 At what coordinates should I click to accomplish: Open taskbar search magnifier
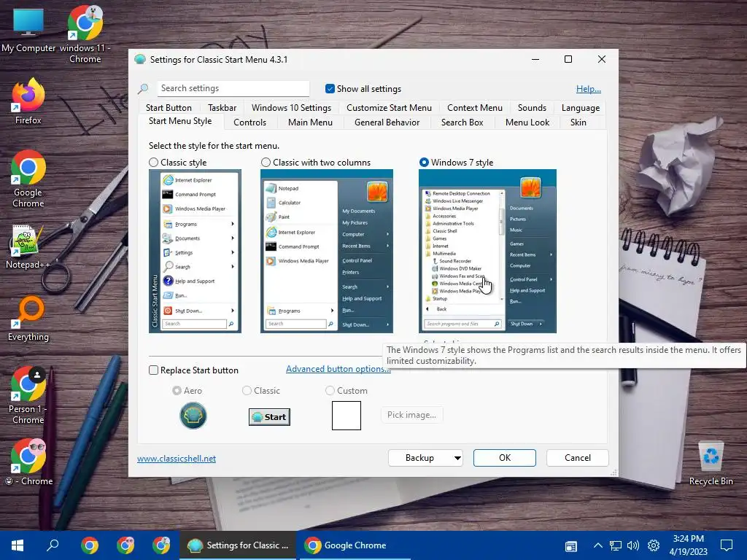[x=53, y=545]
